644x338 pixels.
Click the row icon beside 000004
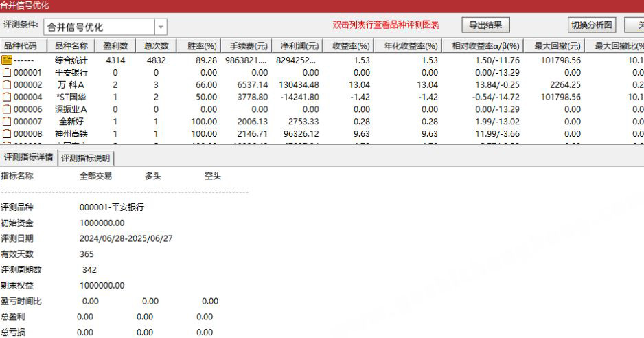[x=7, y=98]
